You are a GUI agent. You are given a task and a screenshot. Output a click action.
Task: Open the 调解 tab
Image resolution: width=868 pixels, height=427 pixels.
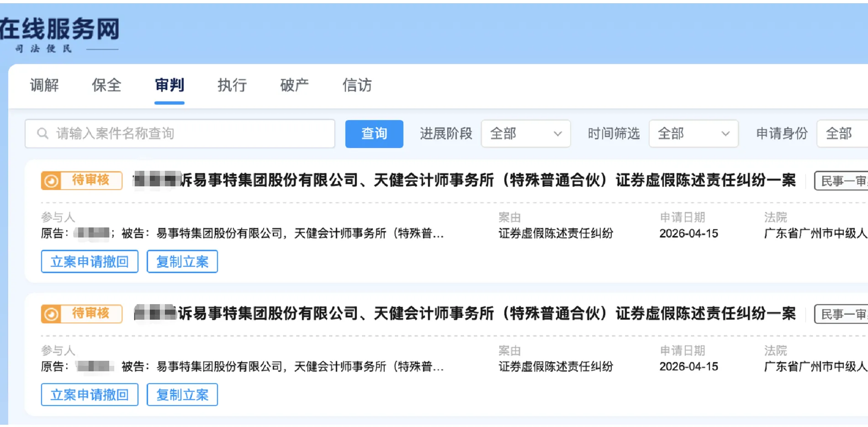[x=44, y=85]
